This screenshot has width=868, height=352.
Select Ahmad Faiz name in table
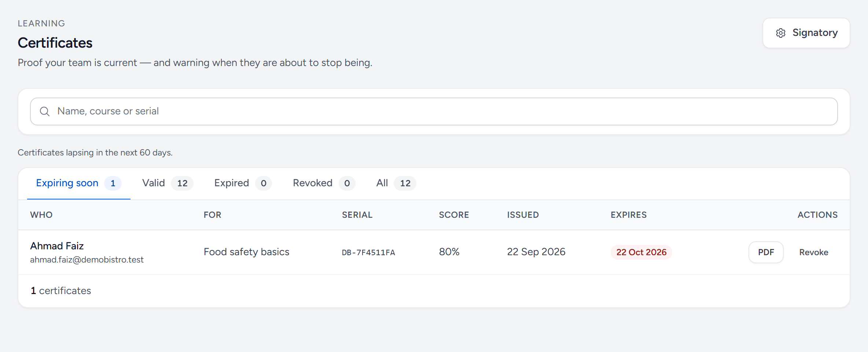[x=57, y=246]
